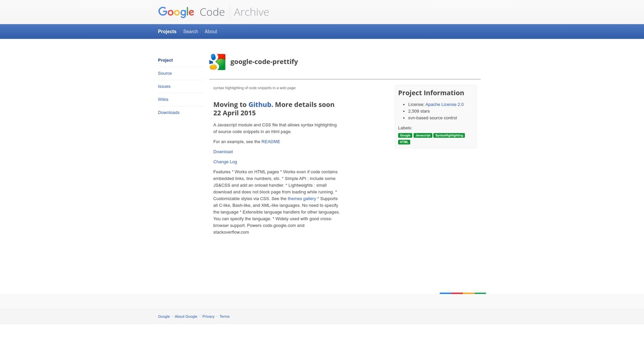Open the Source section

click(165, 73)
